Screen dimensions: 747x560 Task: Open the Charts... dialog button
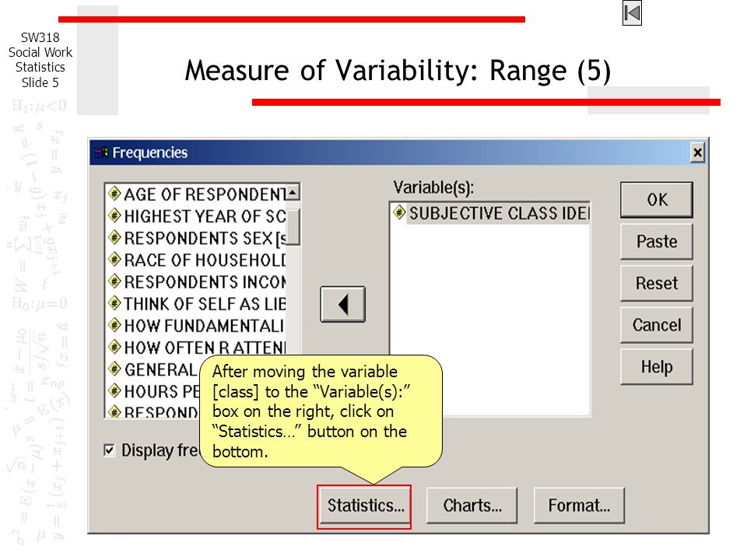point(472,506)
